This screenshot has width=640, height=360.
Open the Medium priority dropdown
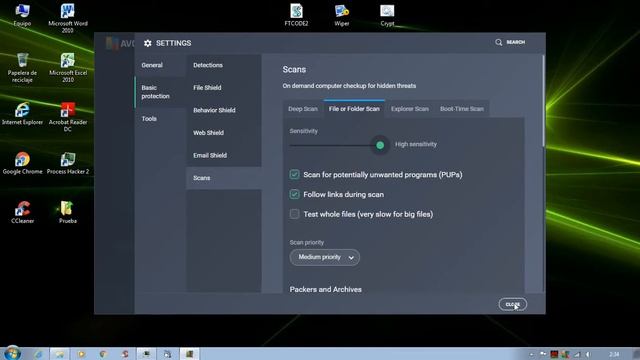pos(324,257)
